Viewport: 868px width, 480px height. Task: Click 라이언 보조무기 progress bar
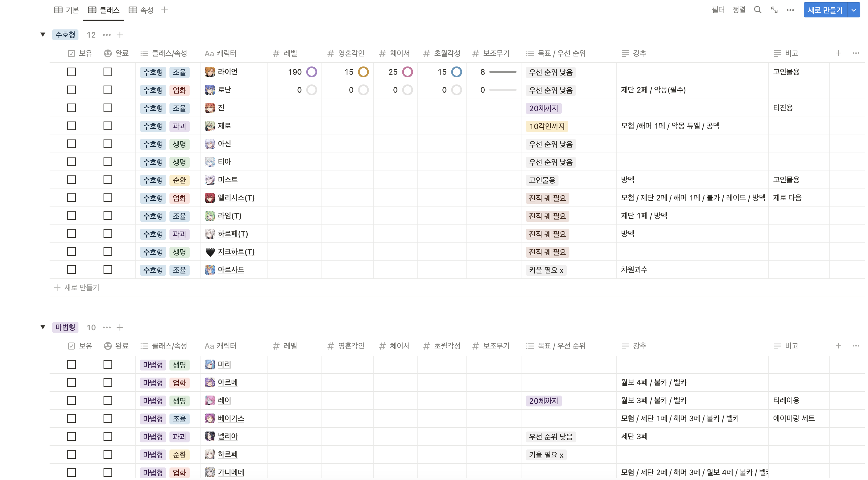(502, 72)
